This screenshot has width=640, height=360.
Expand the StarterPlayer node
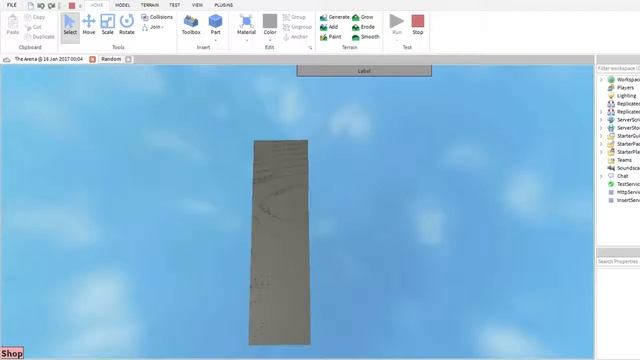[x=601, y=152]
